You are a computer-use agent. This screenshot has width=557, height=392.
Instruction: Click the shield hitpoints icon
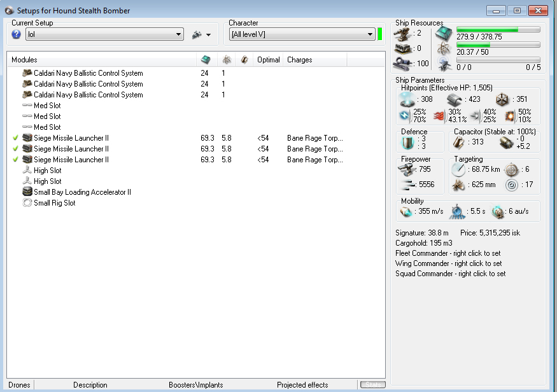coord(407,100)
